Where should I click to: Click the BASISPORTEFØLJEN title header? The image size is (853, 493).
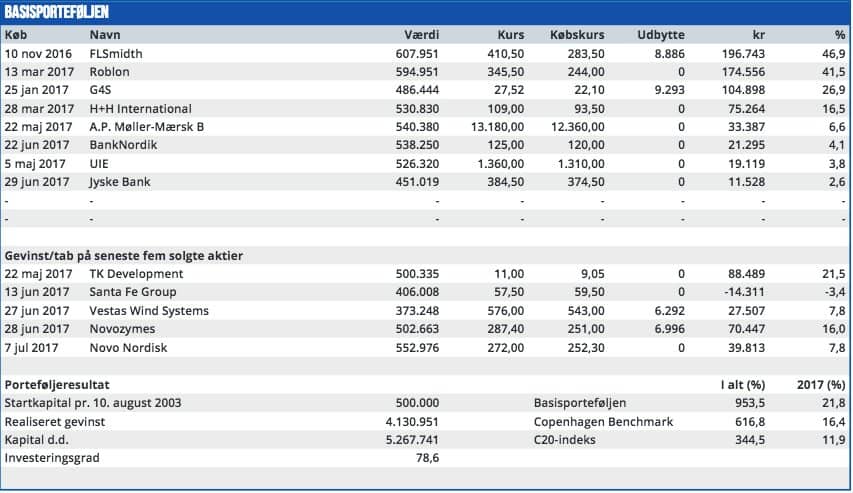click(x=57, y=13)
